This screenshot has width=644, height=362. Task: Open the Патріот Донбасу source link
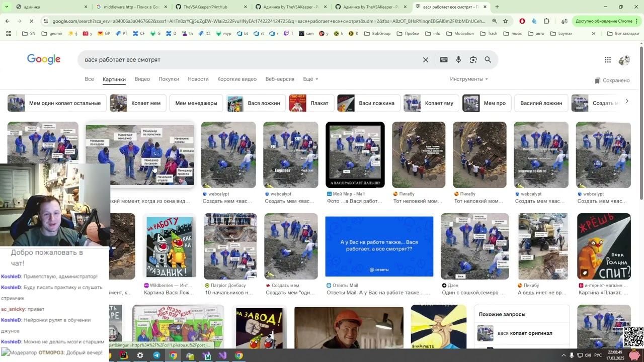click(225, 286)
